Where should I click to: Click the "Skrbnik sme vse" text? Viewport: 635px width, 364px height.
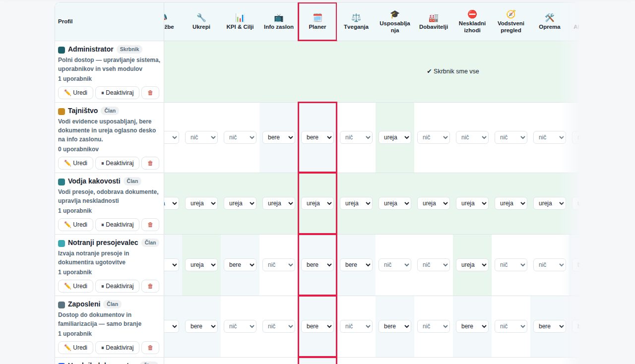453,71
